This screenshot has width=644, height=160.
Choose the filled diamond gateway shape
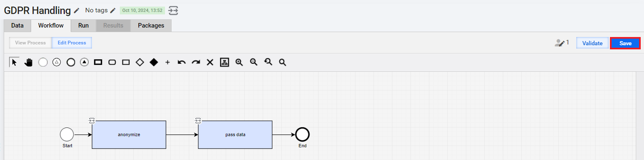pos(154,62)
